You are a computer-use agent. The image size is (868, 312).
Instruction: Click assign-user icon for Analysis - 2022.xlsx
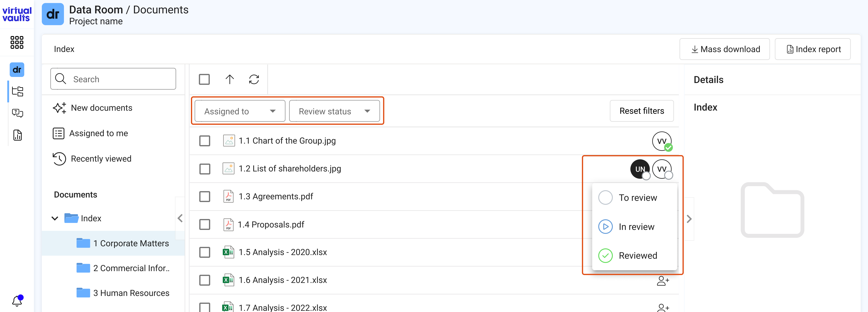pyautogui.click(x=663, y=308)
